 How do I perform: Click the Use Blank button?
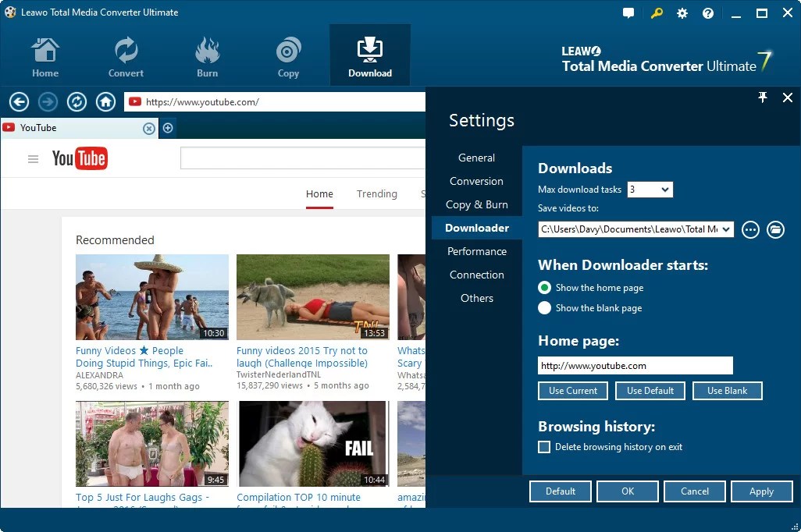pyautogui.click(x=727, y=391)
